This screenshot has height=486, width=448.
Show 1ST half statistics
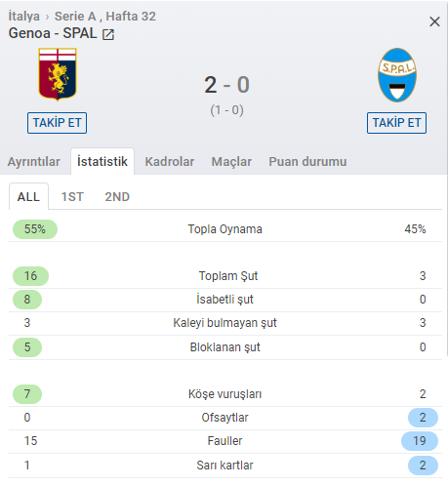(x=72, y=197)
